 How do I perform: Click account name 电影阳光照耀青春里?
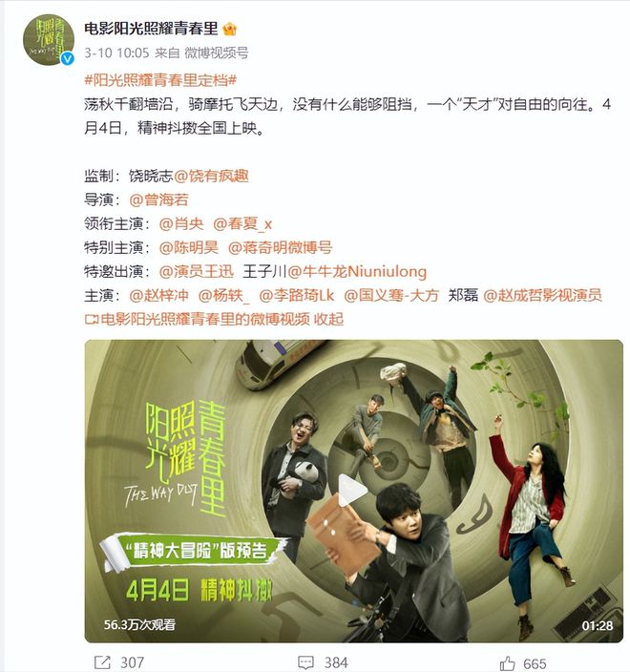pyautogui.click(x=151, y=29)
